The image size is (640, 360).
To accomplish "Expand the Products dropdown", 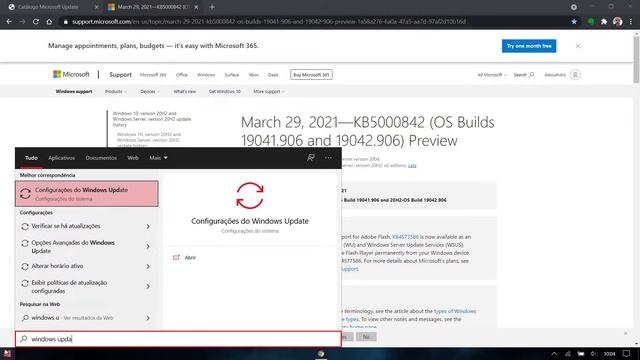I will tap(116, 91).
